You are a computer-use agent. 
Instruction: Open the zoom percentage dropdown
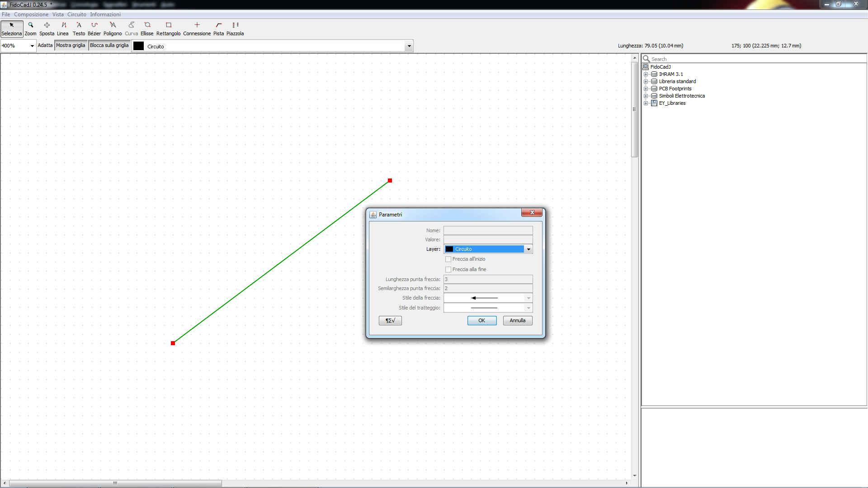pos(32,46)
